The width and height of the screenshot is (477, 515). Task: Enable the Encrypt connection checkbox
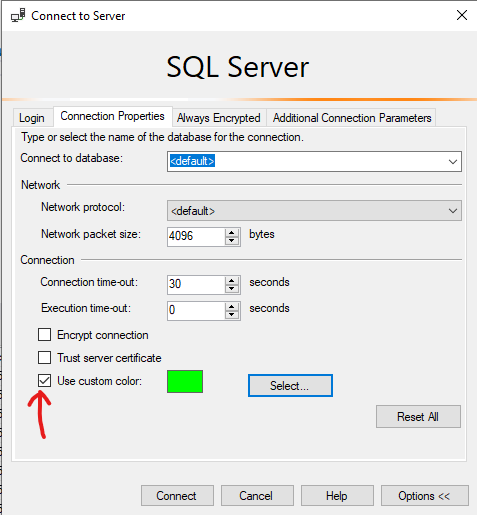pyautogui.click(x=44, y=334)
